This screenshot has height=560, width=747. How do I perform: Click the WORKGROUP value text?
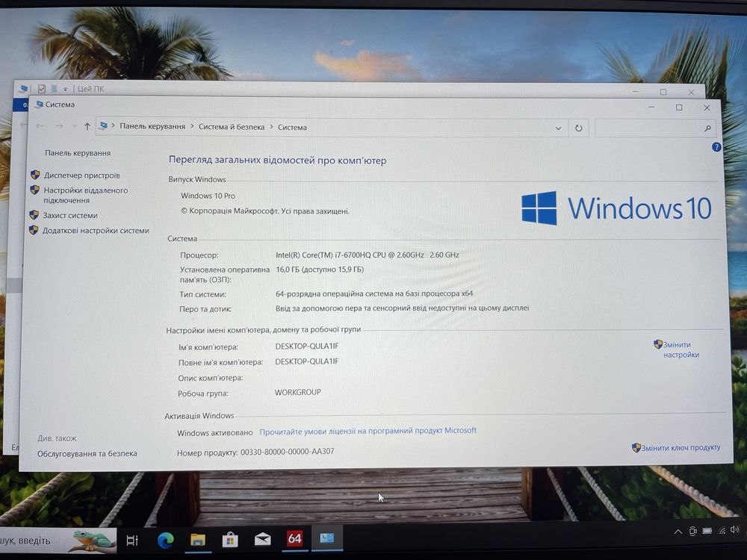click(x=298, y=393)
